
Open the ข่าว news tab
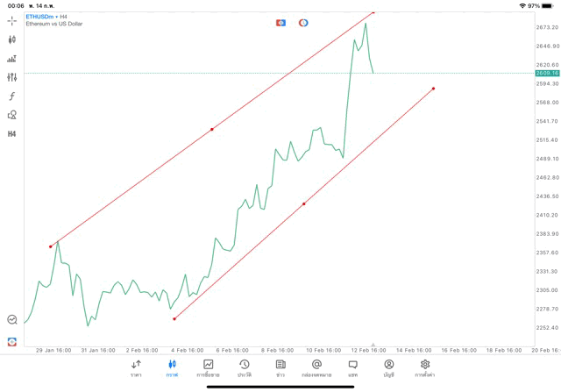point(280,367)
